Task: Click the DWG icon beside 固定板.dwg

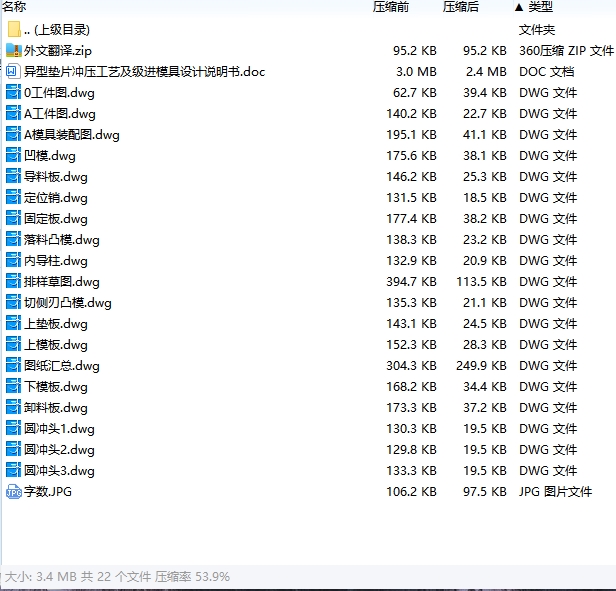Action: (13, 218)
